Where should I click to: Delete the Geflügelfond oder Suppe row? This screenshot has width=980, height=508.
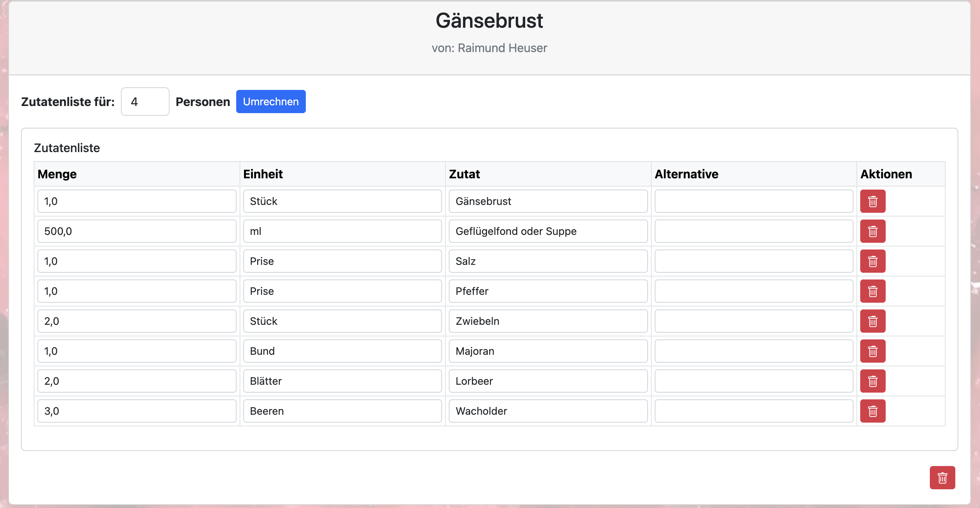(872, 231)
